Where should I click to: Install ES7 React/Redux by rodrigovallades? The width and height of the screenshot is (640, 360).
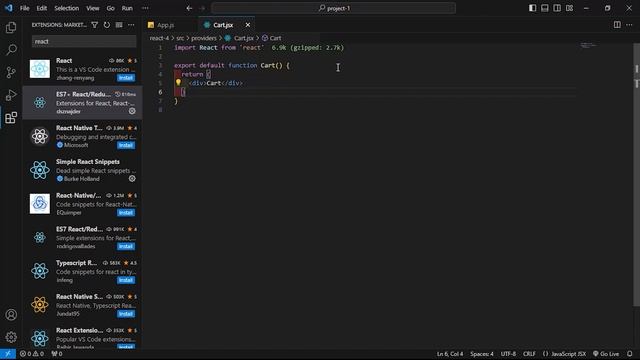coord(126,246)
